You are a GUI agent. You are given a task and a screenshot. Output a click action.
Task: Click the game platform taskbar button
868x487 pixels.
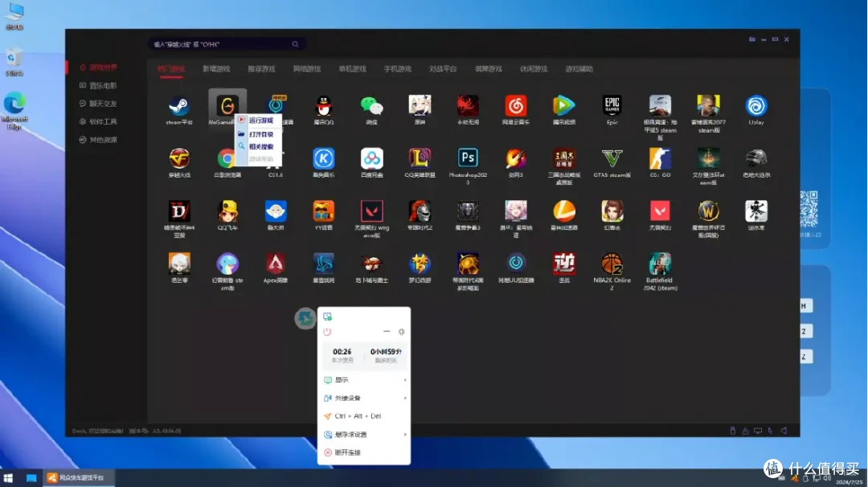pyautogui.click(x=79, y=477)
